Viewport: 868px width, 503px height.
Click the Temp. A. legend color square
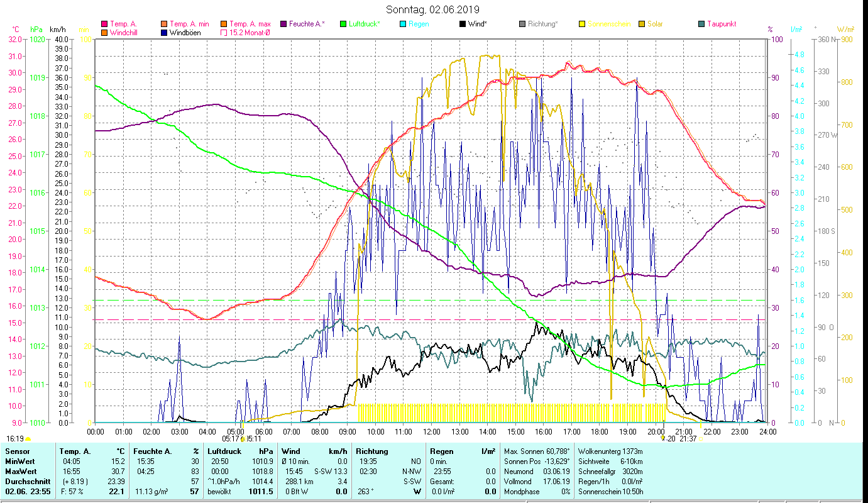tap(104, 24)
